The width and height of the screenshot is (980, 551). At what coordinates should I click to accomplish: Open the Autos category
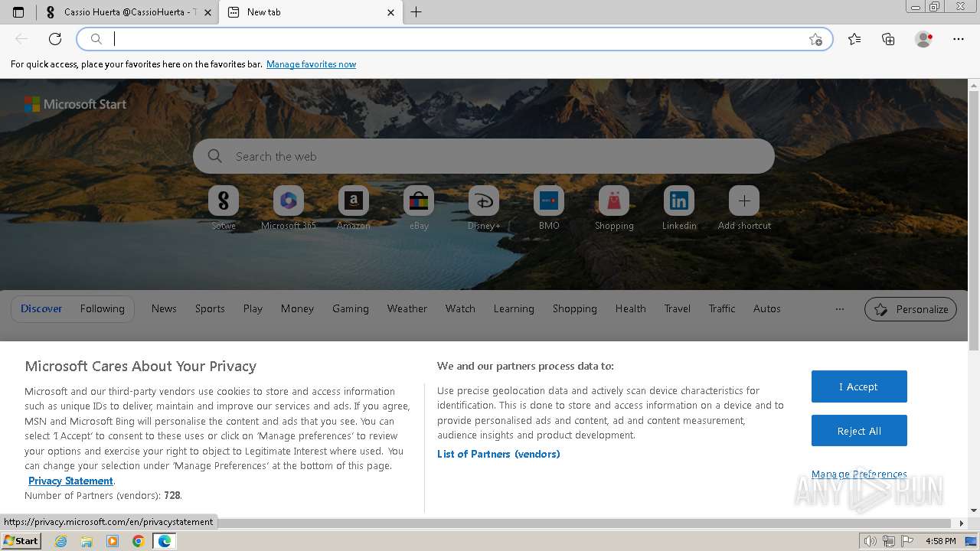point(766,308)
